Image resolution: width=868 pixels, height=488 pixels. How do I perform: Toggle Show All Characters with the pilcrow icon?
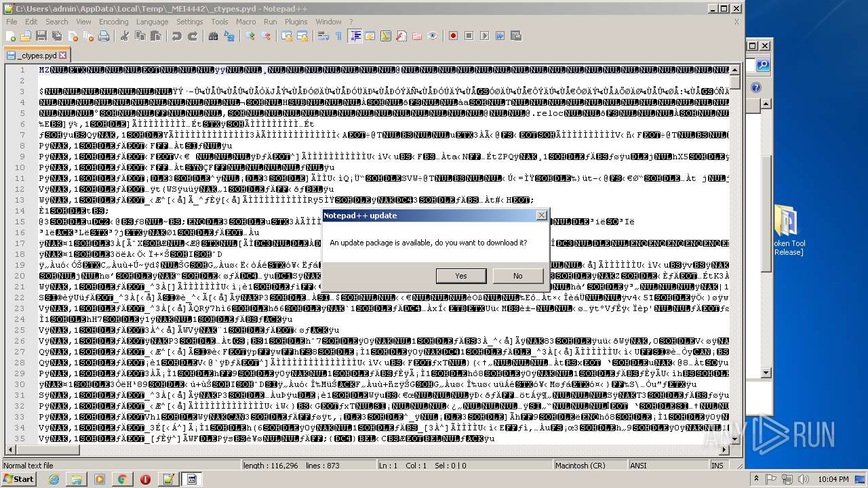[x=339, y=36]
